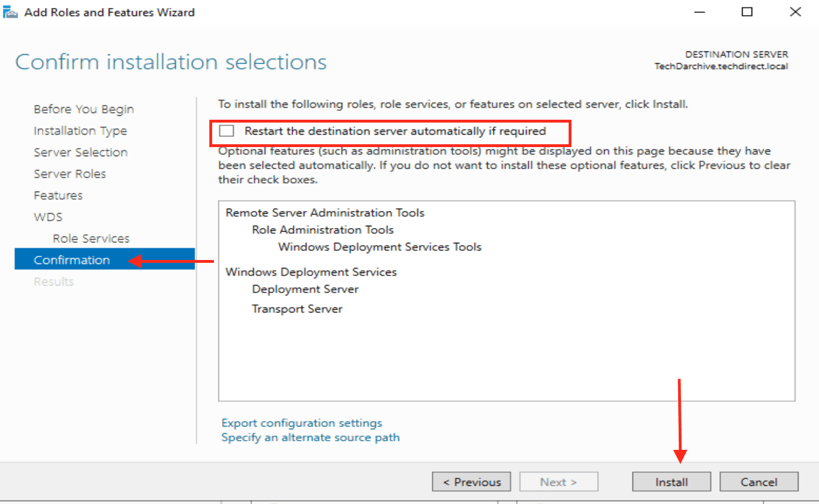Viewport: 819px width, 504px height.
Task: Close the wizard with the X button
Action: (795, 12)
